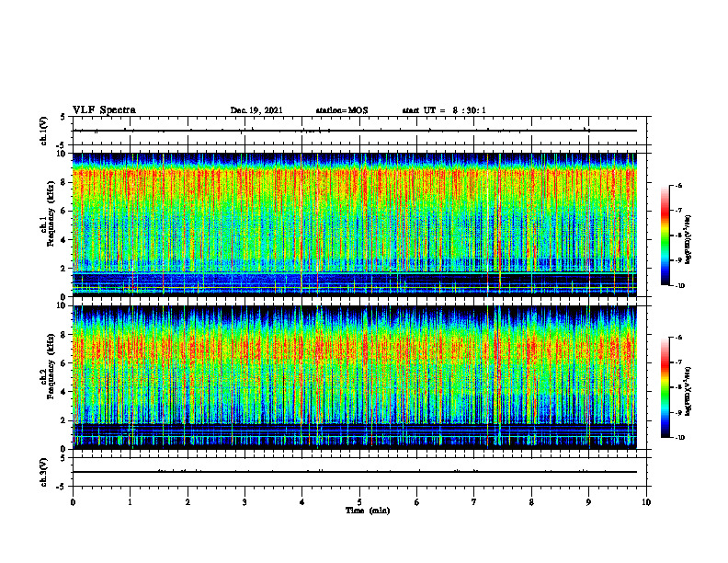The image size is (728, 563).
Task: Click time axis tick label "7"
Action: tap(474, 502)
